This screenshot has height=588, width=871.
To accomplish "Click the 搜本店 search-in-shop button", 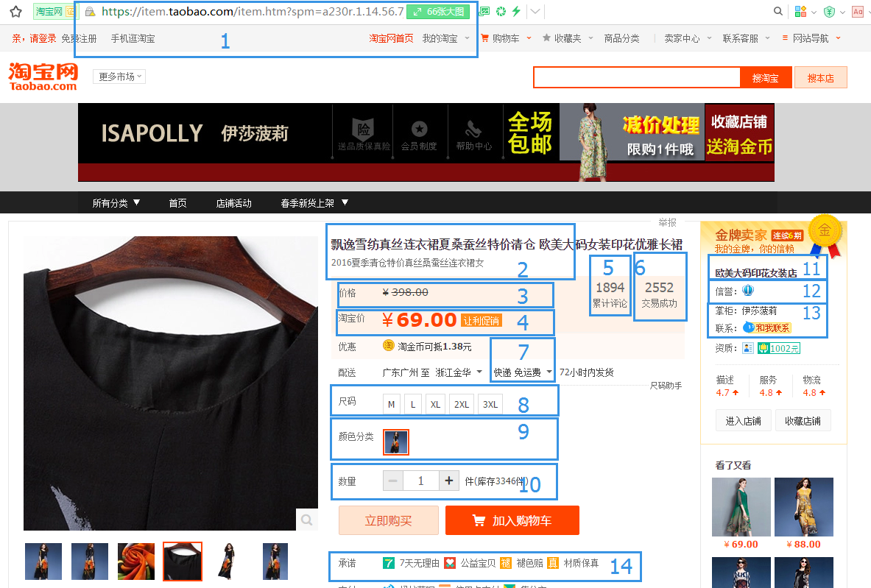I will pos(820,78).
